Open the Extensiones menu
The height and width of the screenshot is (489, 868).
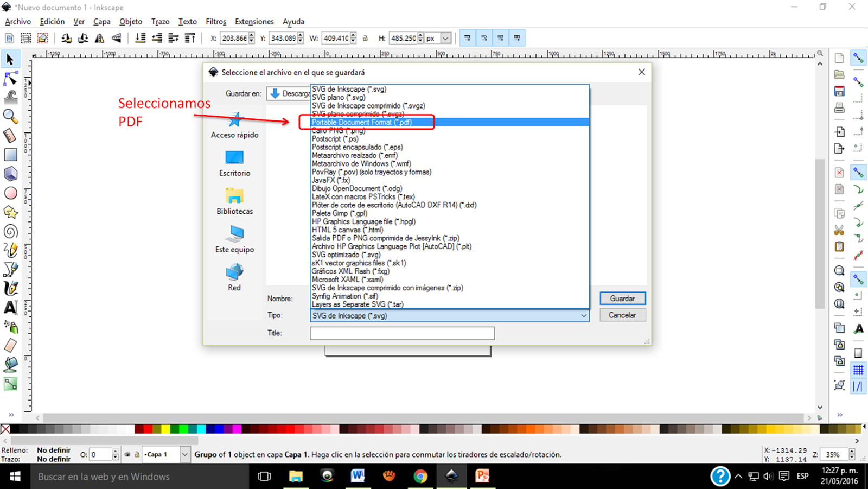(x=254, y=22)
